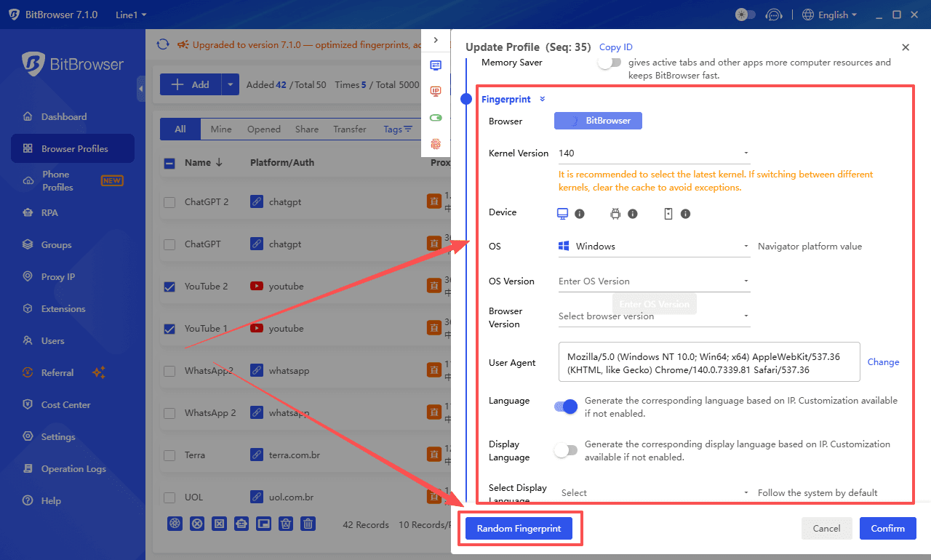The image size is (931, 560).
Task: Collapse the Fingerprint section chevron
Action: pyautogui.click(x=541, y=99)
